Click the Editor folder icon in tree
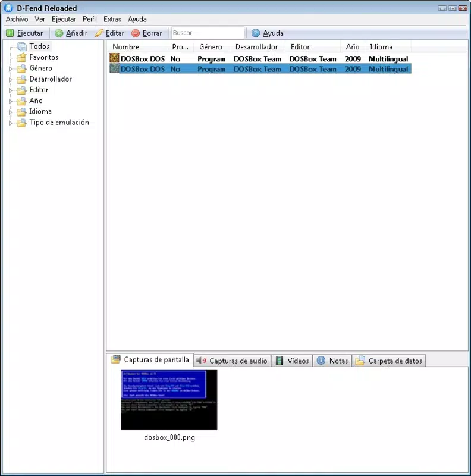This screenshot has height=476, width=471. point(21,90)
